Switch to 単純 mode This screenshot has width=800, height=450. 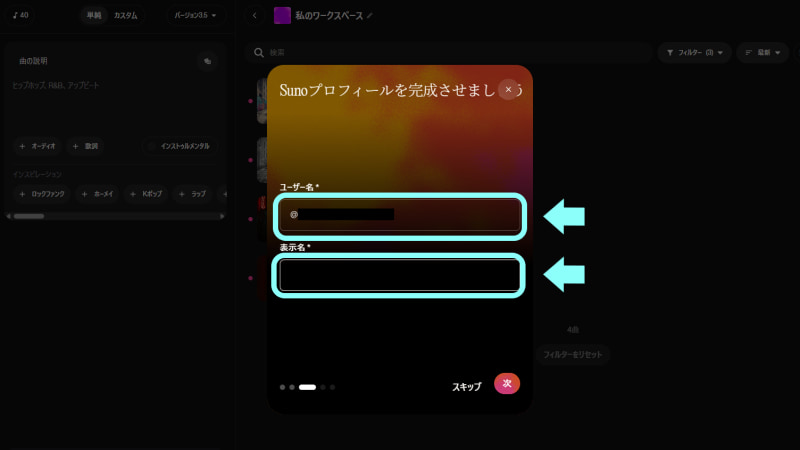coord(93,15)
